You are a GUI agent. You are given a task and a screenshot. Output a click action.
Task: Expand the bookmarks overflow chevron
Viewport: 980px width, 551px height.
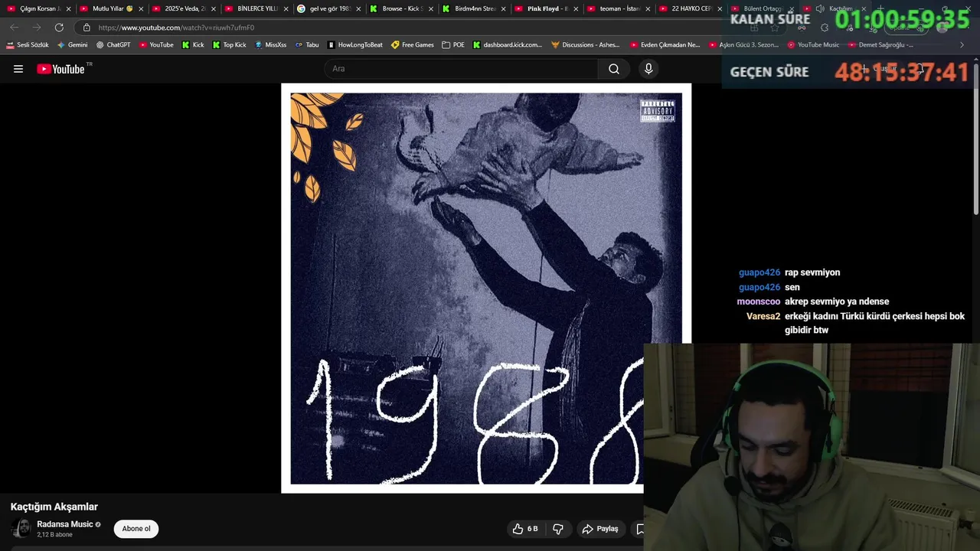click(x=962, y=45)
